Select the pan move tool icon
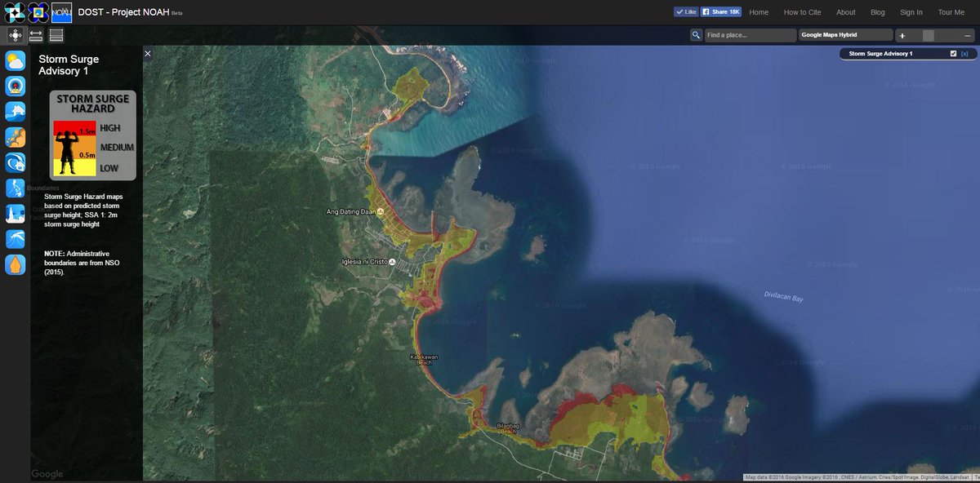The width and height of the screenshot is (980, 483). pyautogui.click(x=15, y=35)
